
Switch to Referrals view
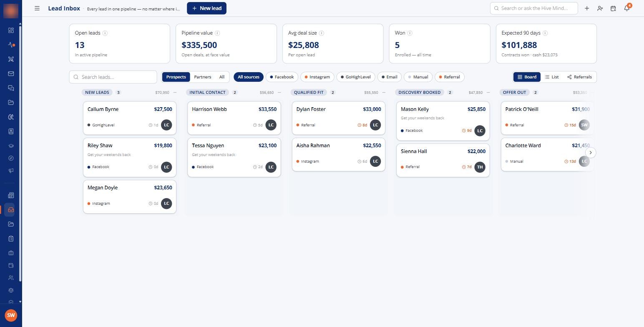pyautogui.click(x=580, y=77)
